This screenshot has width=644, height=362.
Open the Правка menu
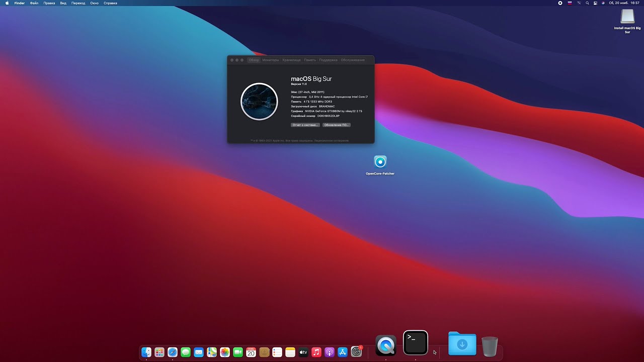click(x=49, y=3)
